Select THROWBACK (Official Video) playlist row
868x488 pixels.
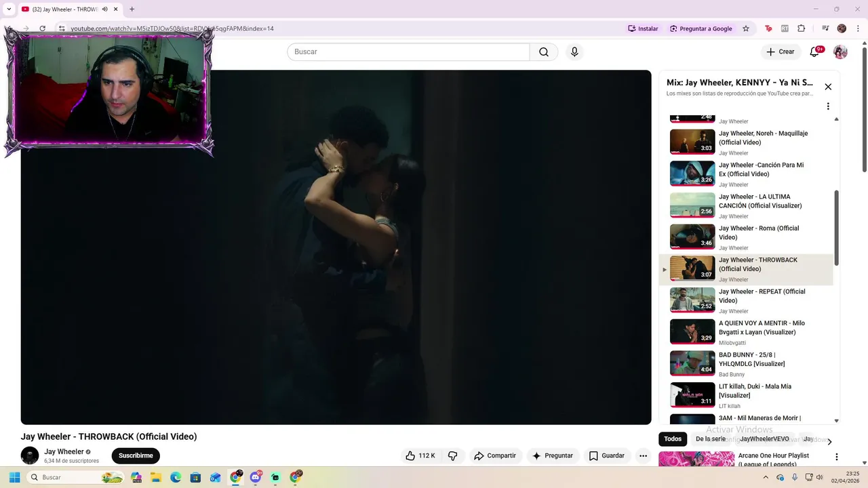click(746, 270)
